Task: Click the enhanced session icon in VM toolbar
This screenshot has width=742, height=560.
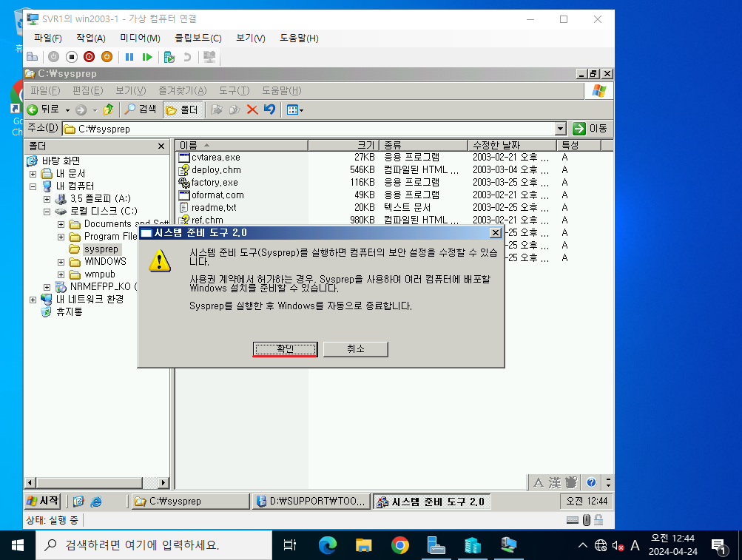Action: pyautogui.click(x=209, y=57)
